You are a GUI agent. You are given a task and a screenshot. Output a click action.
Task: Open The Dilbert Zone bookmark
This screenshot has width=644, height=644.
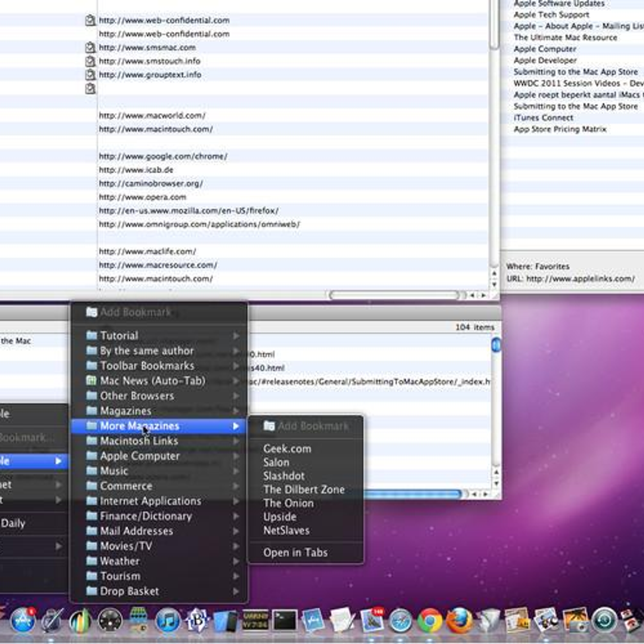(306, 490)
